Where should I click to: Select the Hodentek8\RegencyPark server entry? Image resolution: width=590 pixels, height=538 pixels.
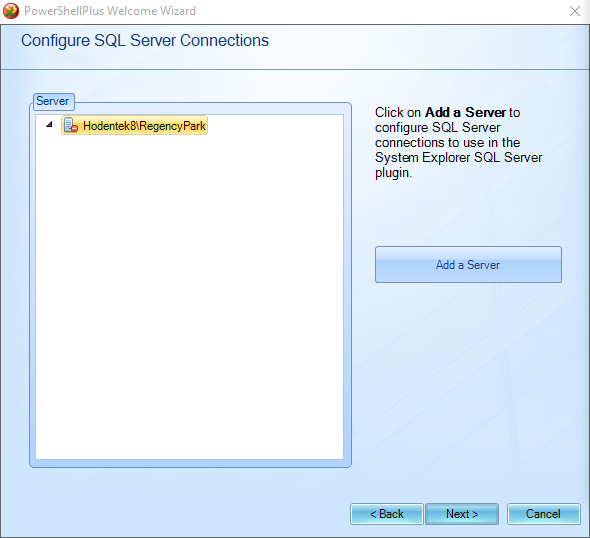135,125
